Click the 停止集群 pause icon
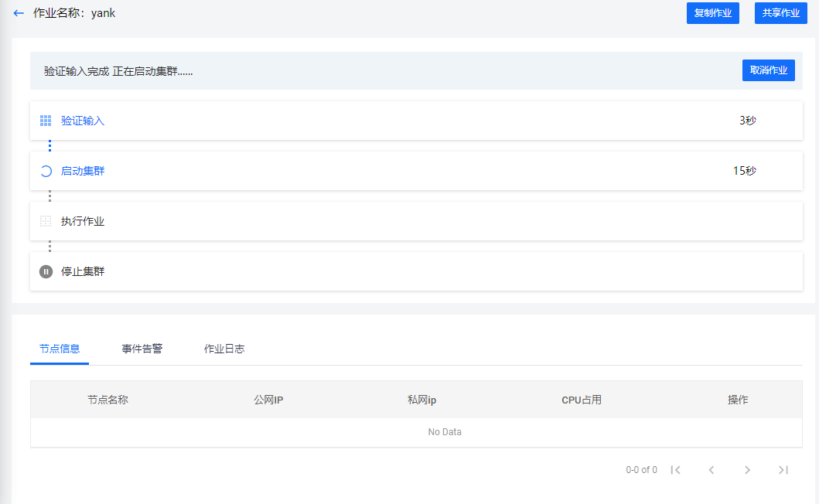This screenshot has height=504, width=819. point(46,271)
